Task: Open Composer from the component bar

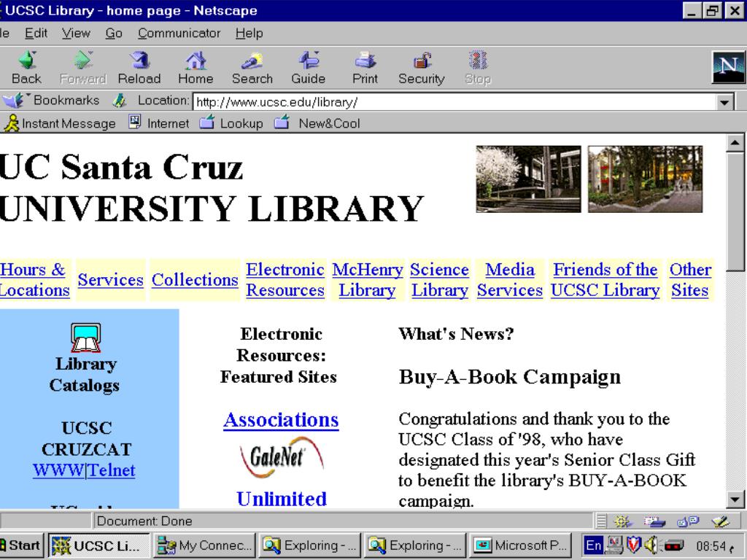Action: [x=720, y=522]
